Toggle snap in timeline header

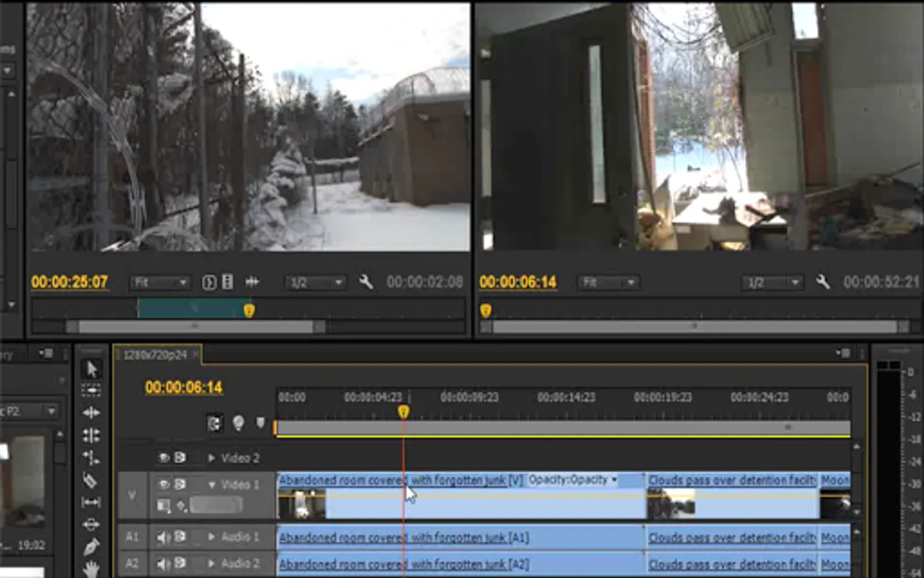[x=214, y=423]
